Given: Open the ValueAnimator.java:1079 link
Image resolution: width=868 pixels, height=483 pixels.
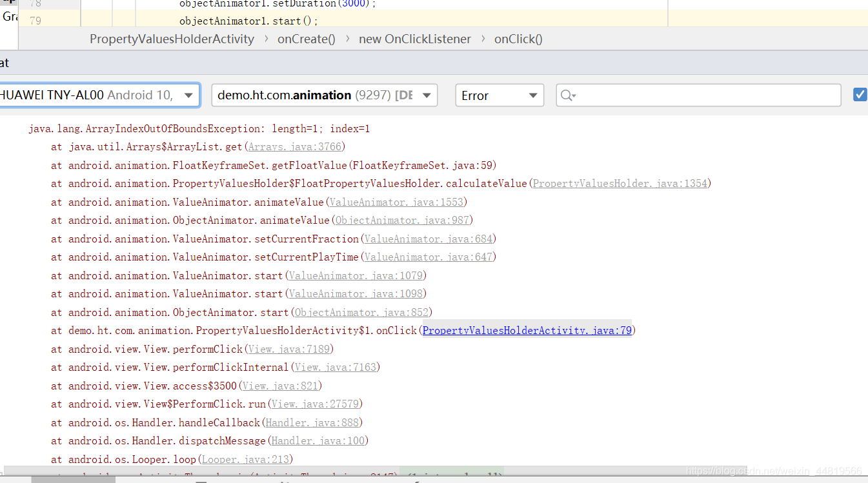Looking at the screenshot, I should click(x=356, y=276).
